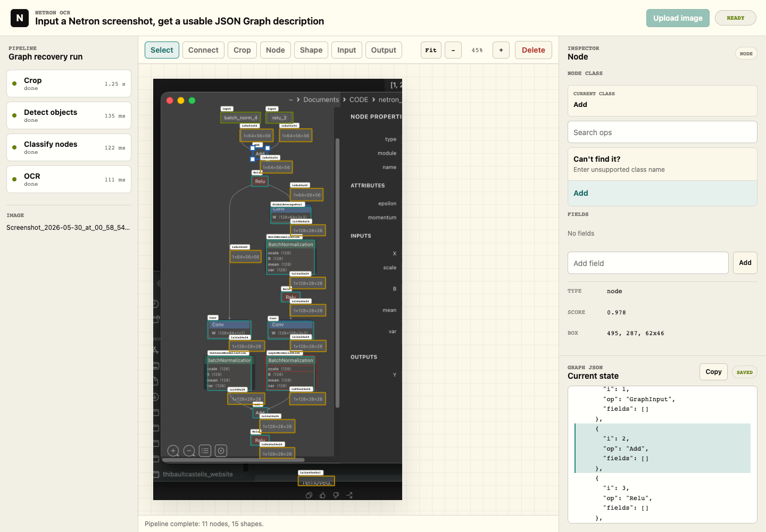The width and height of the screenshot is (766, 532).
Task: Click the 45% zoom level readout
Action: 477,51
